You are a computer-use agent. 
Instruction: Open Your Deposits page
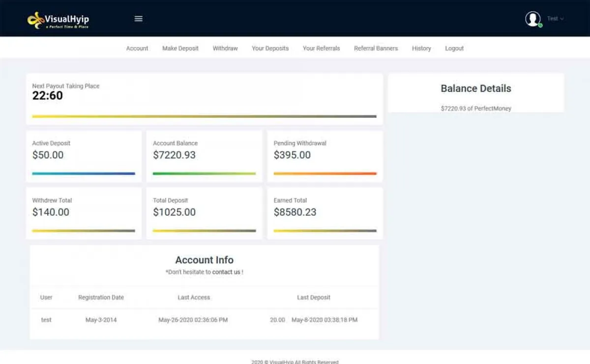click(x=270, y=48)
